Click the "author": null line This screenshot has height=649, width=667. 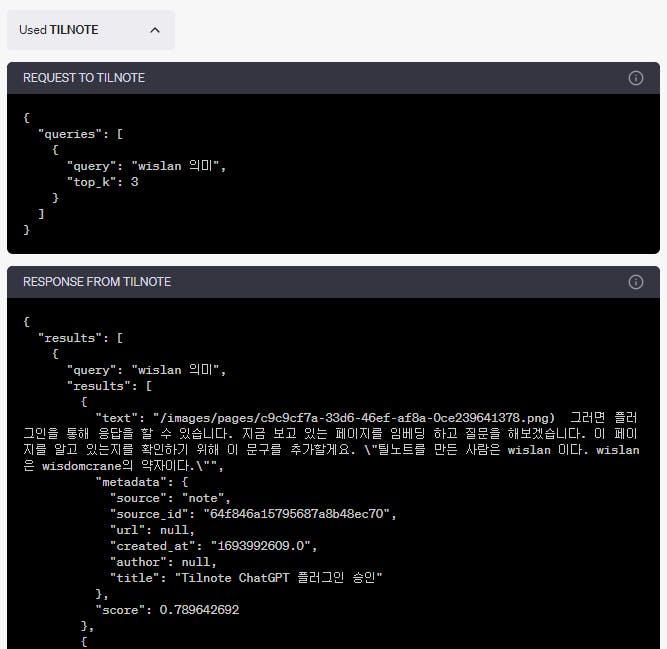point(163,562)
